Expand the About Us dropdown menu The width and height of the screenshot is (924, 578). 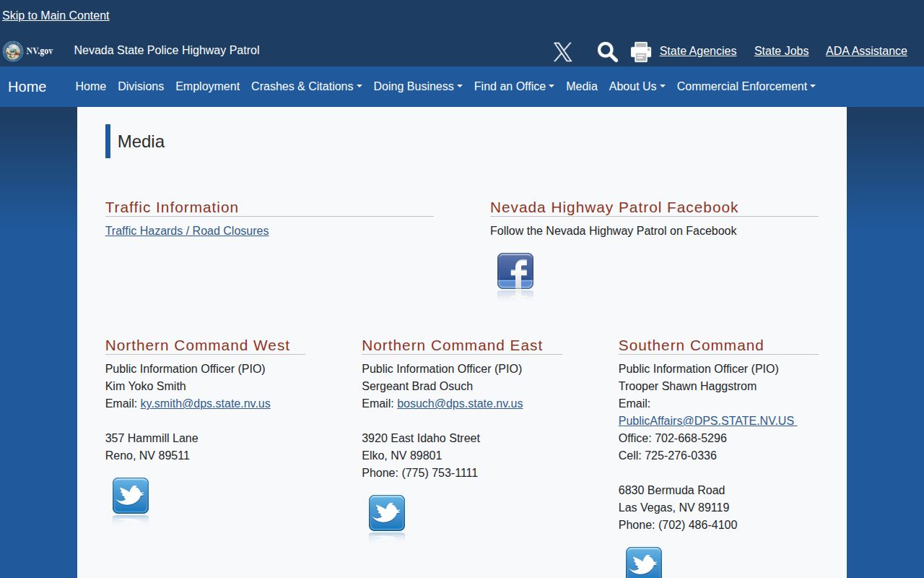637,86
